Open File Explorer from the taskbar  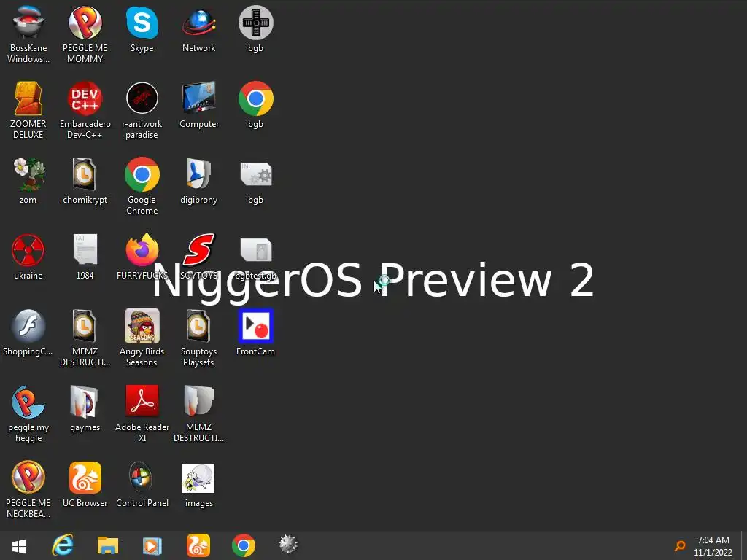(x=108, y=545)
